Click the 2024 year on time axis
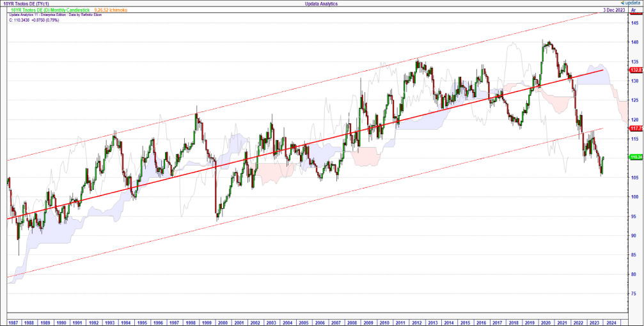Viewport: 644px width, 326px height. tap(610, 323)
